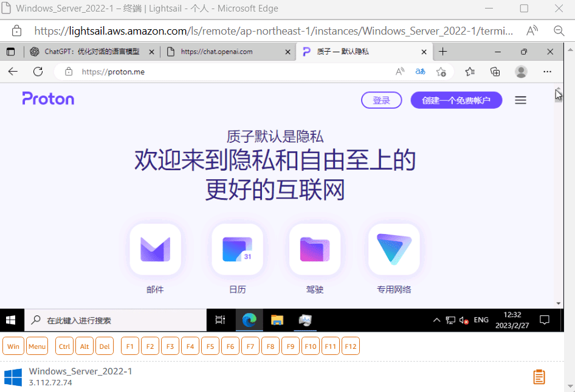Viewport: 575px width, 392px height.
Task: Click the Proton logo
Action: tap(48, 98)
